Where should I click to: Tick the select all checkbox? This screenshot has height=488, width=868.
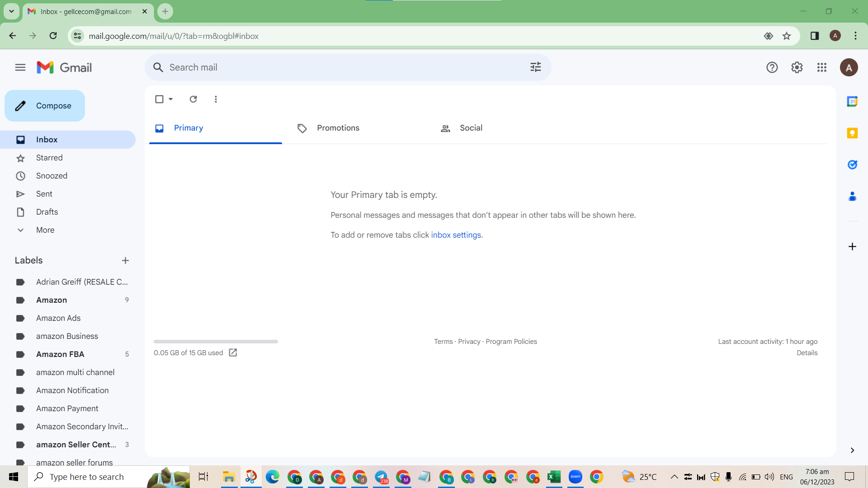tap(159, 99)
